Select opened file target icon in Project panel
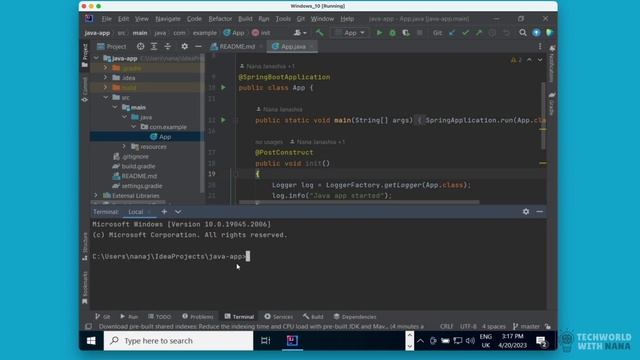Viewport: 640px width, 360px height. 140,47
